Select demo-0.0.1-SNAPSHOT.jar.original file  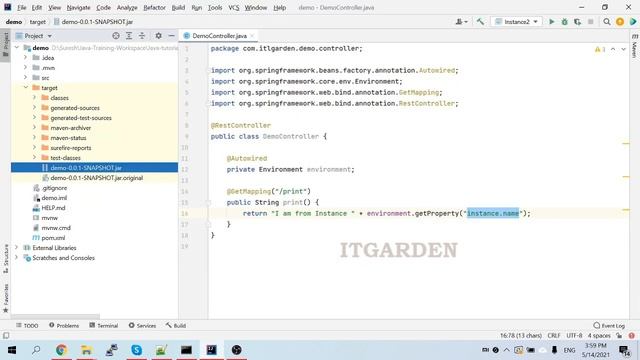pyautogui.click(x=92, y=178)
